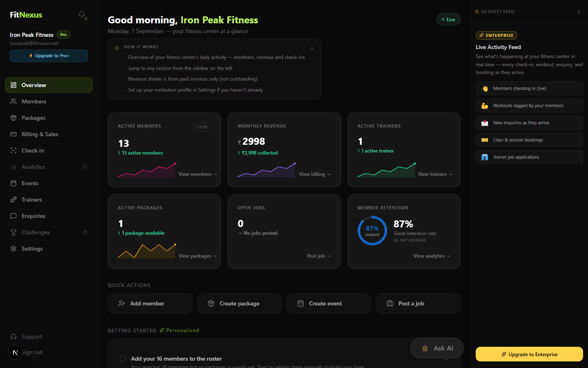
Task: Click the Trainers dumbbell icon
Action: (13, 200)
